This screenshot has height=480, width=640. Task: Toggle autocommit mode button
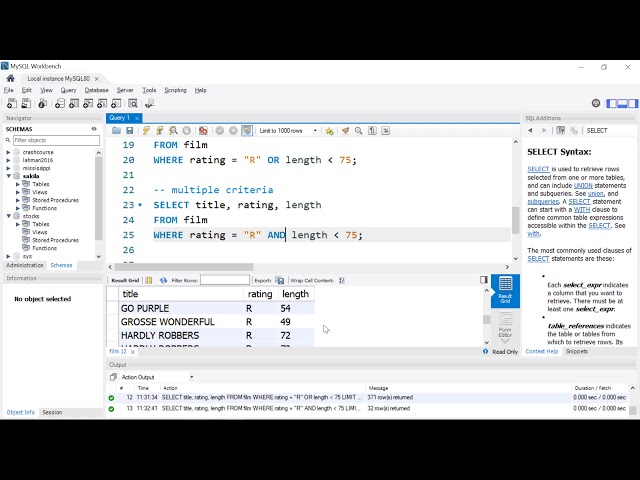pos(247,131)
